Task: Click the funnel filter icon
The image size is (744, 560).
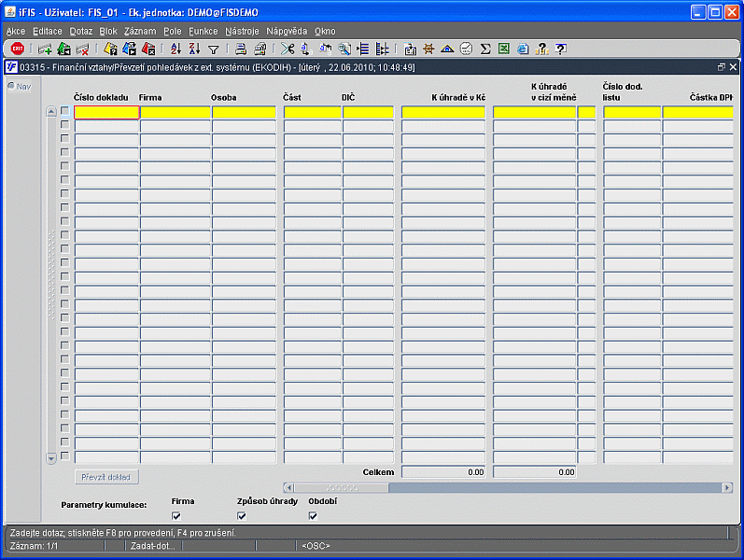Action: [x=214, y=49]
